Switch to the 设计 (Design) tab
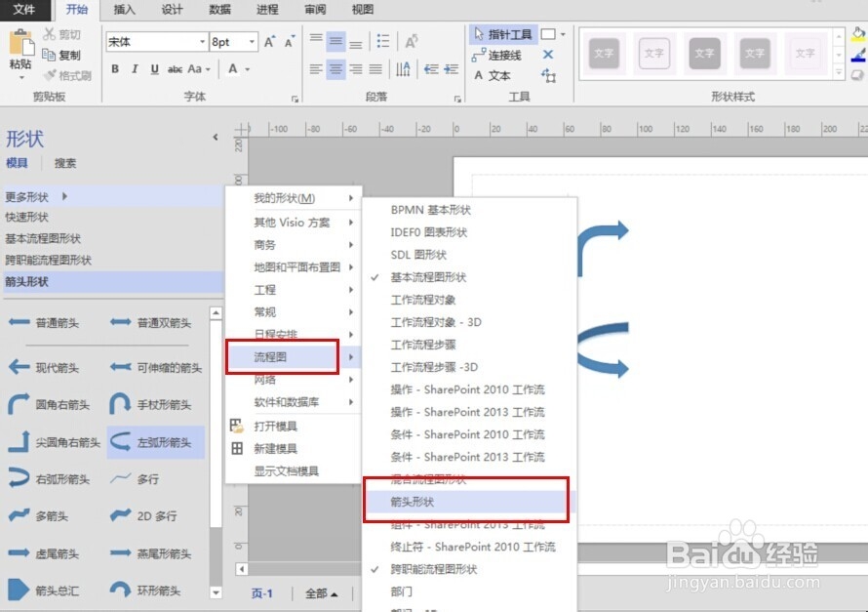 [172, 10]
